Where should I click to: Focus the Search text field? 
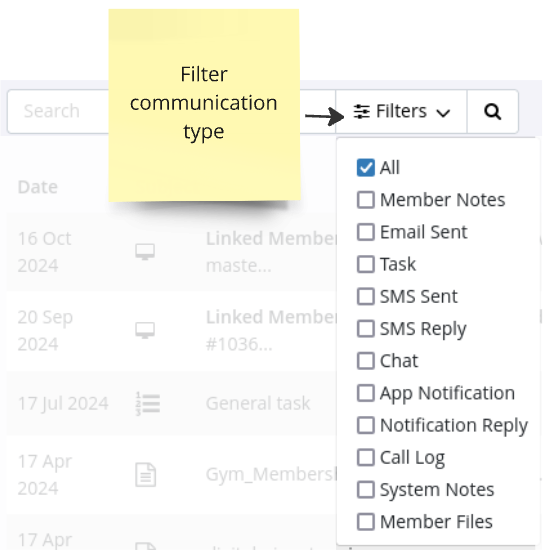[x=58, y=111]
